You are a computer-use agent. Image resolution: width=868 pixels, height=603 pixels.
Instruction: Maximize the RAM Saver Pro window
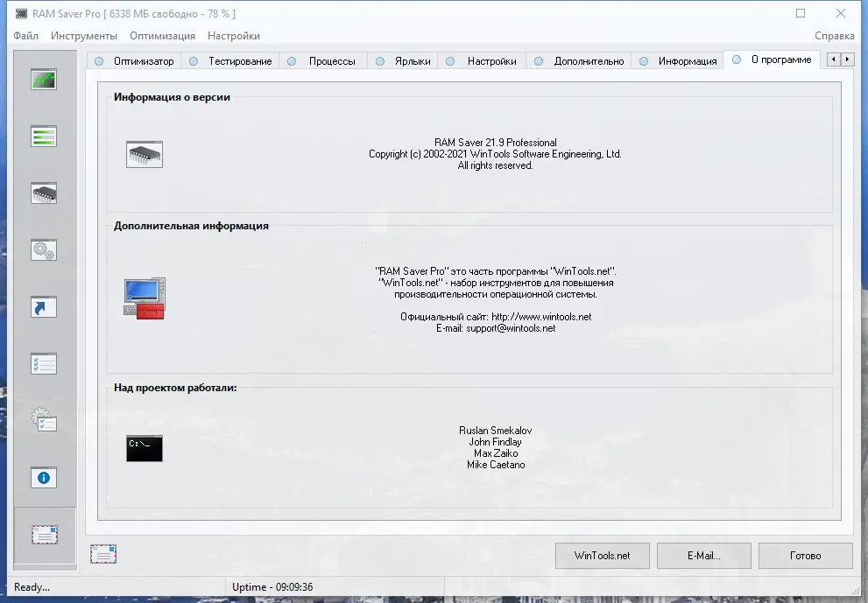tap(801, 13)
